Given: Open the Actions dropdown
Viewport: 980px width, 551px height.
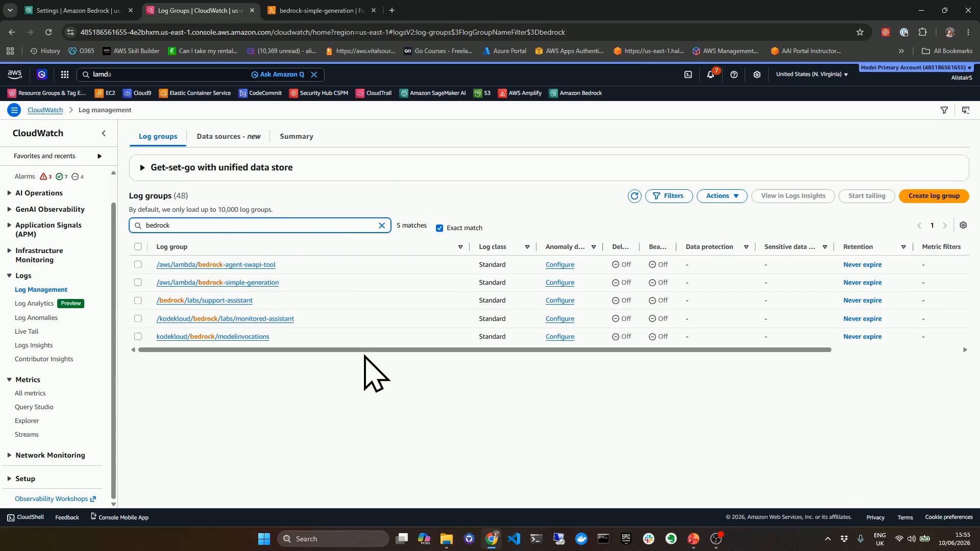Looking at the screenshot, I should [x=722, y=196].
